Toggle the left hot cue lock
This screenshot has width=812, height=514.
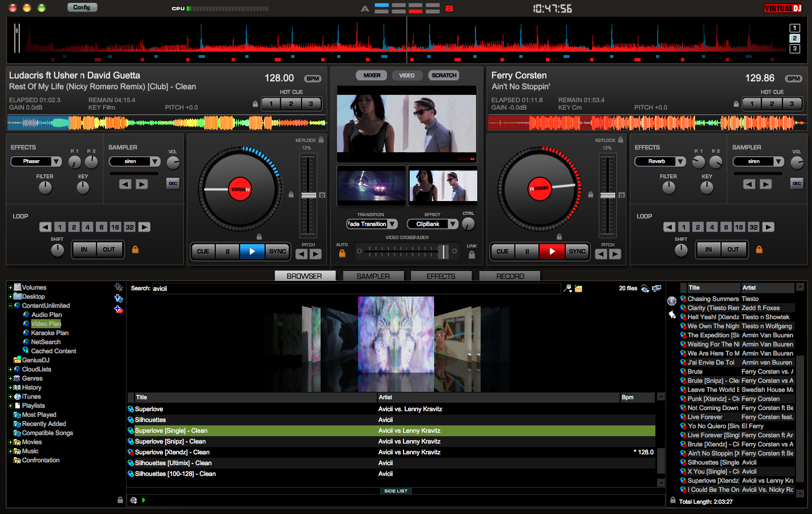coord(255,104)
